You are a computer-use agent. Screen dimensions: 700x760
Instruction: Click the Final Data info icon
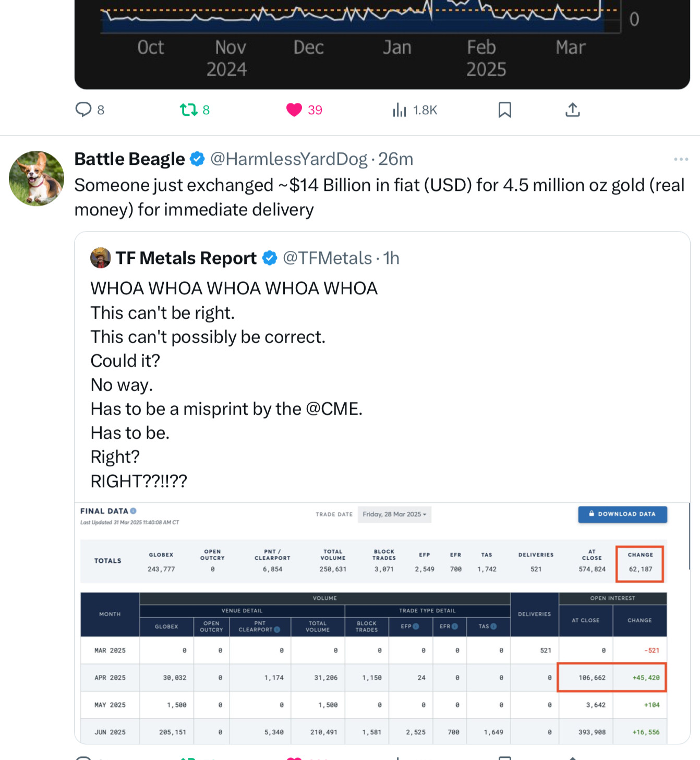tap(134, 511)
